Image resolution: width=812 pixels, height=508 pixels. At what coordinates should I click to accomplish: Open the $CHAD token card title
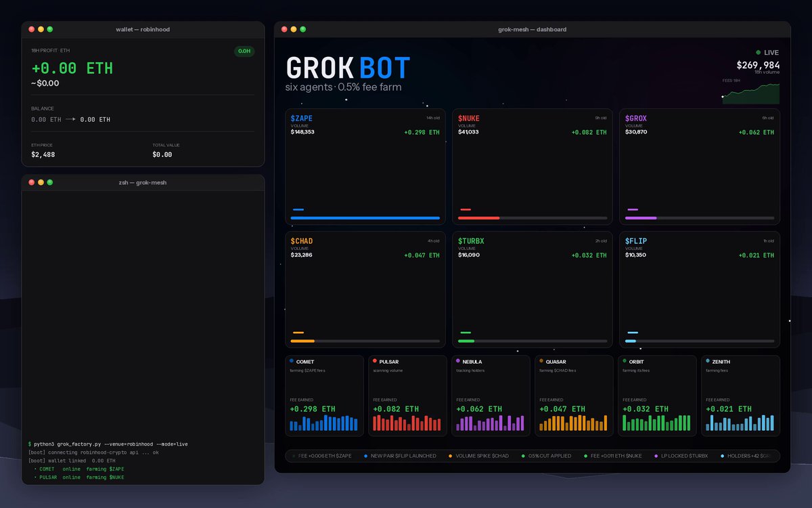(x=302, y=241)
